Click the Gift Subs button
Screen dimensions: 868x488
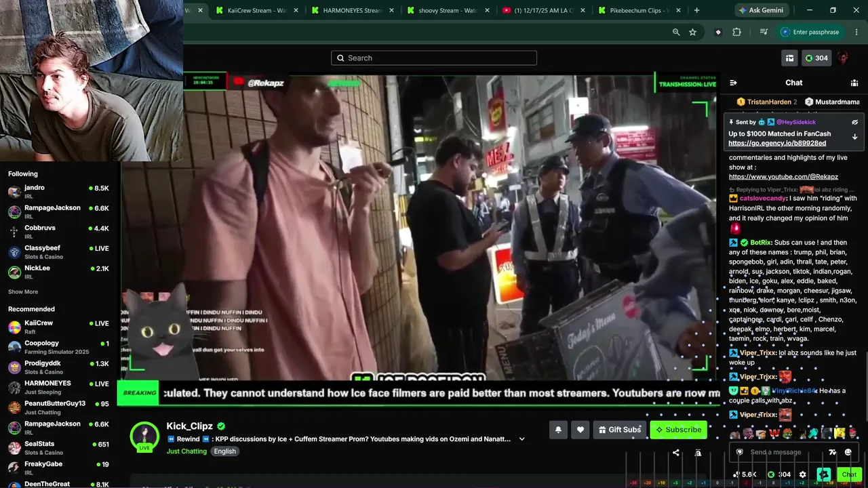pyautogui.click(x=618, y=430)
